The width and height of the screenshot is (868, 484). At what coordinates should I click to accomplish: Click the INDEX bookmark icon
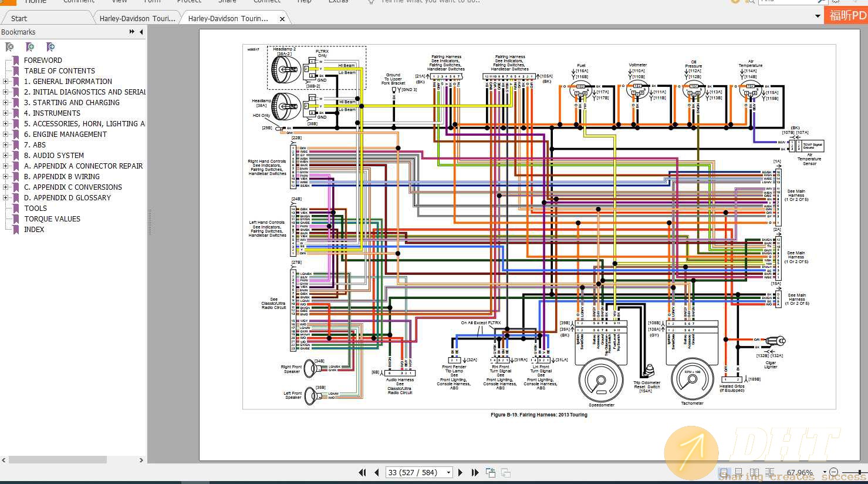pos(16,230)
